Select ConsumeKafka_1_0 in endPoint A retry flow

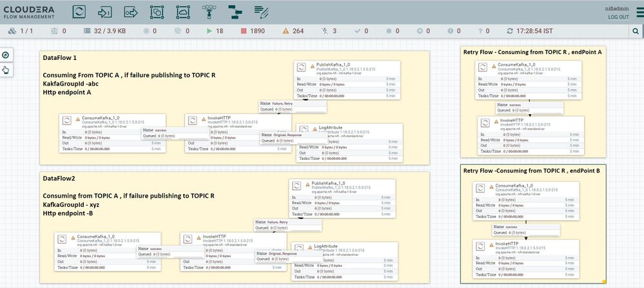(x=529, y=80)
